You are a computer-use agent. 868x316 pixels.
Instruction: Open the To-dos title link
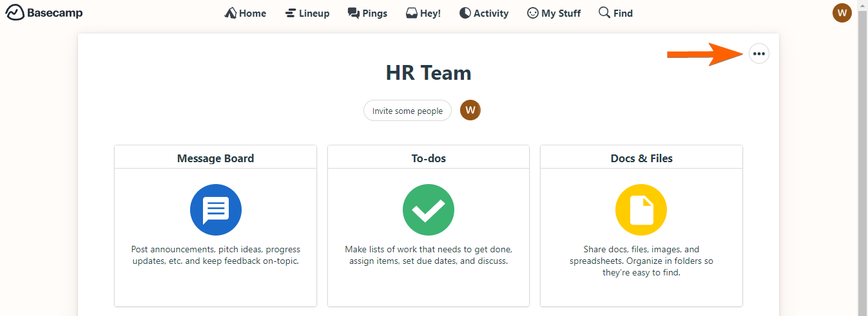[x=429, y=158]
